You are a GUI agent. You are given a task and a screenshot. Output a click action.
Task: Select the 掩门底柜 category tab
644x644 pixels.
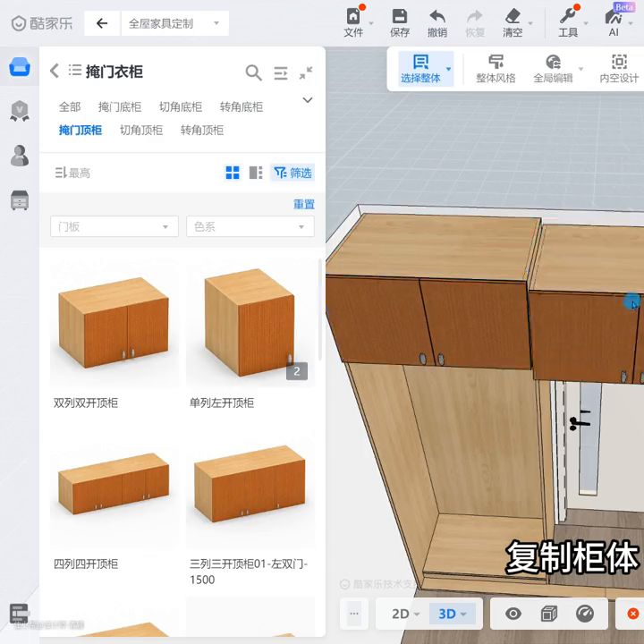pyautogui.click(x=120, y=106)
